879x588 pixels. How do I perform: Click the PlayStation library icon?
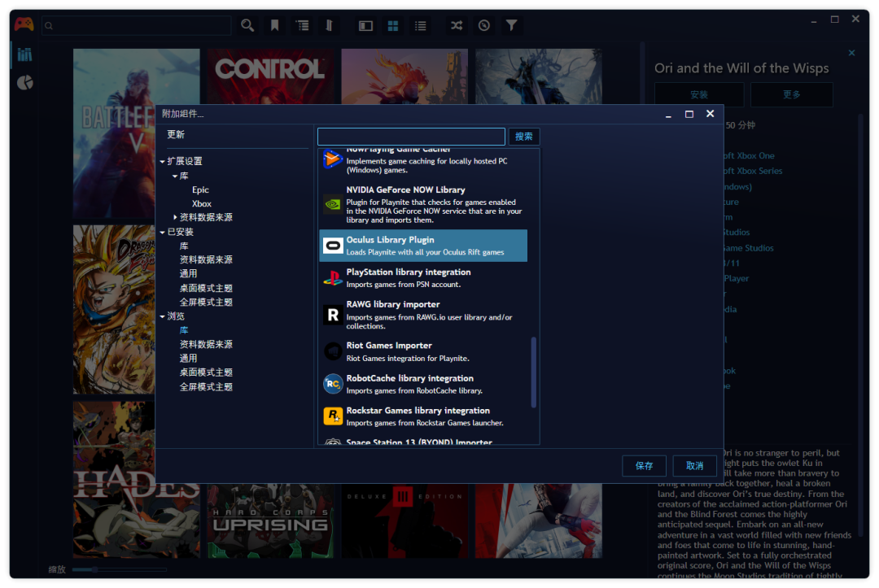(332, 278)
